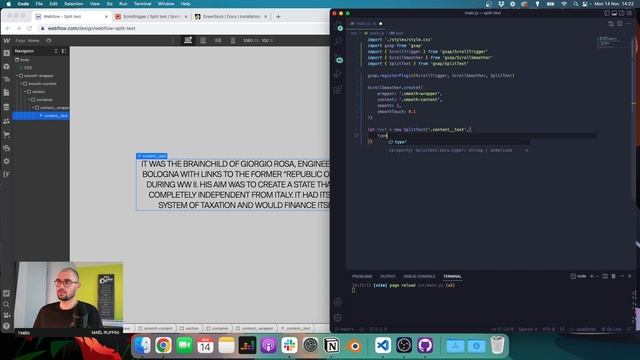640x360 pixels.
Task: Open the Ecommerce cart panel in Webflow
Action: pos(7,134)
